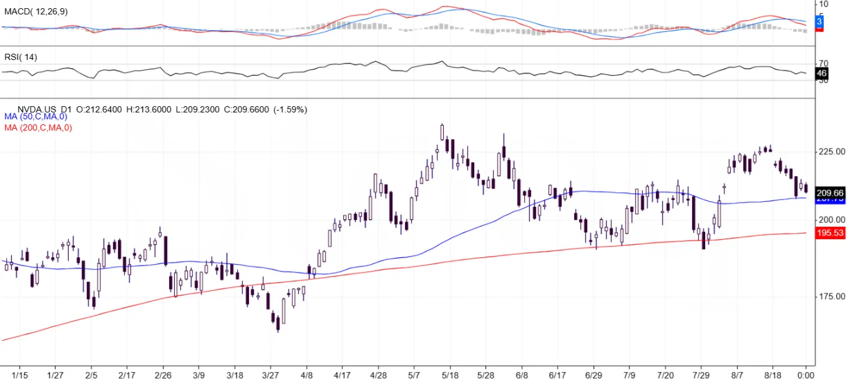Click the 7/20 date on time axis
Image resolution: width=868 pixels, height=384 pixels.
(x=665, y=375)
